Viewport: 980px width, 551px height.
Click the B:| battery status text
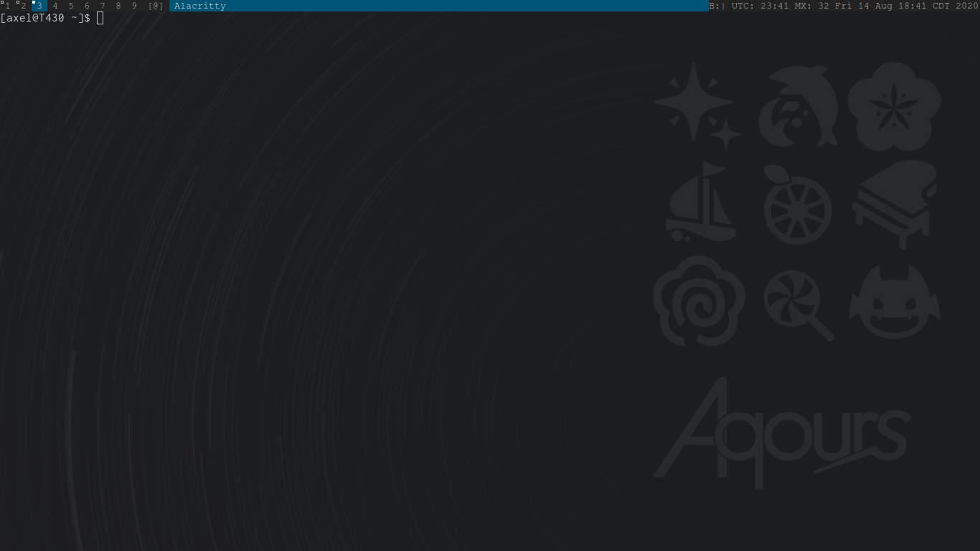[717, 6]
